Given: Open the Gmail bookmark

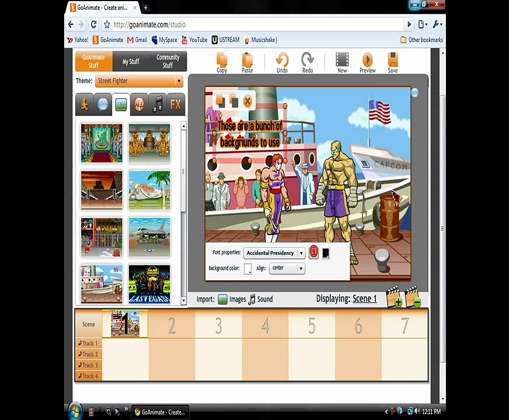Looking at the screenshot, I should [137, 40].
